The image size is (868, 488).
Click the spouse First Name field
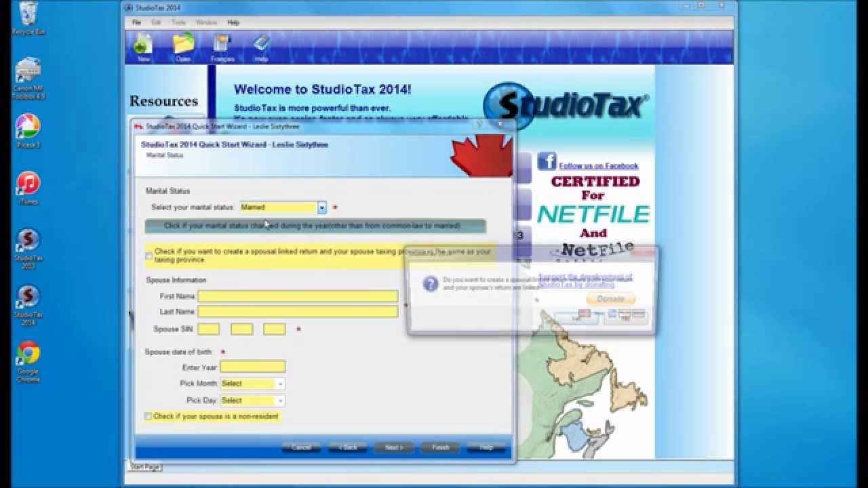[x=298, y=296]
